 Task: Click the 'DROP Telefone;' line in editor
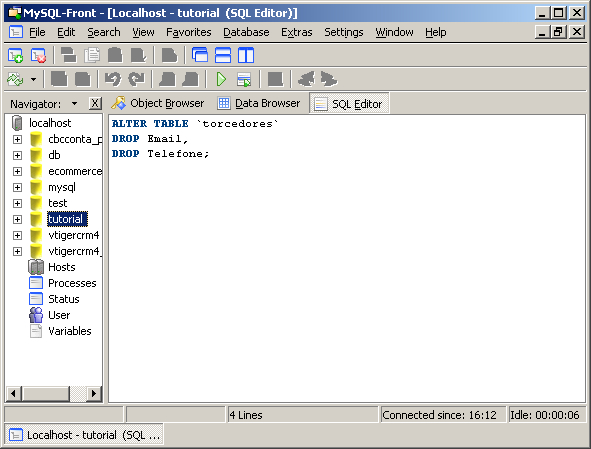[161, 154]
